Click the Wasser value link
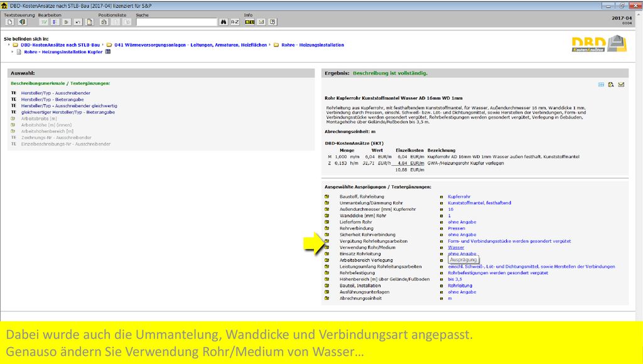643x364 pixels. pyautogui.click(x=456, y=248)
